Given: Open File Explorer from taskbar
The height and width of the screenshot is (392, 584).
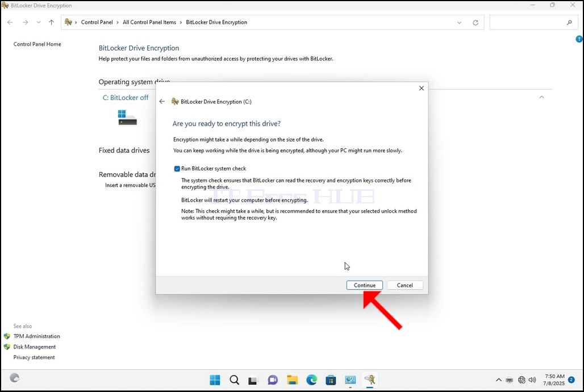Looking at the screenshot, I should click(293, 380).
